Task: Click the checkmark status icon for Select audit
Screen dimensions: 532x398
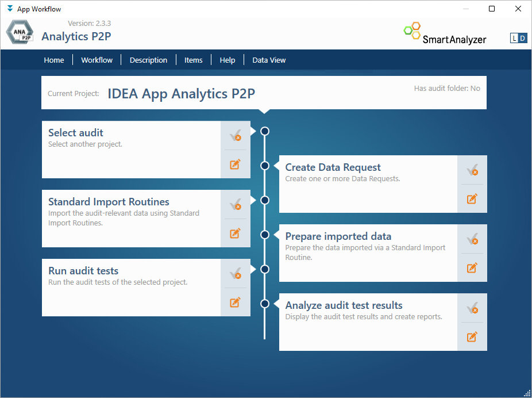Action: pos(235,136)
